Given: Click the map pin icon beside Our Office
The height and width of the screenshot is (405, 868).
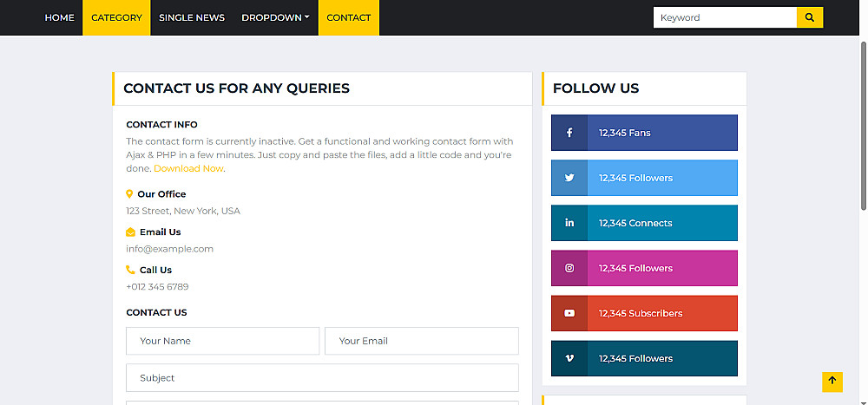Looking at the screenshot, I should (x=129, y=193).
